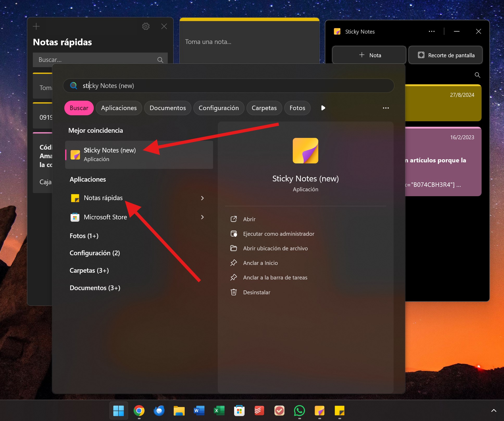This screenshot has width=504, height=421.
Task: Open the yellow note dated 27/8/2024
Action: click(443, 103)
